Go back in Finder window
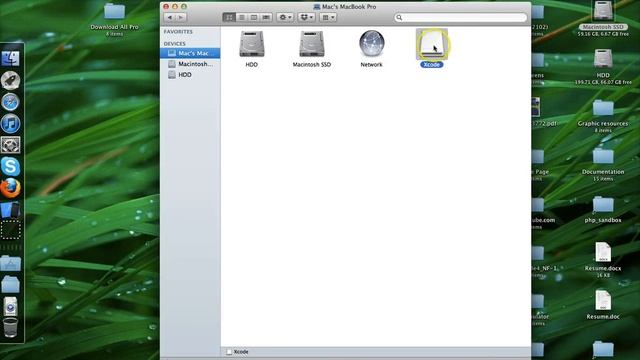640x360 pixels. coord(170,18)
